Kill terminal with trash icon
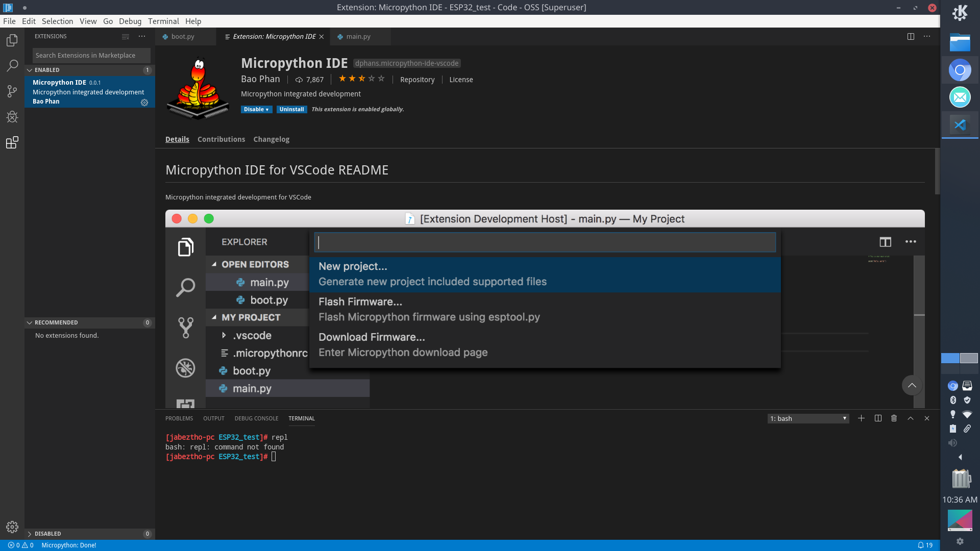The width and height of the screenshot is (980, 551). point(894,418)
